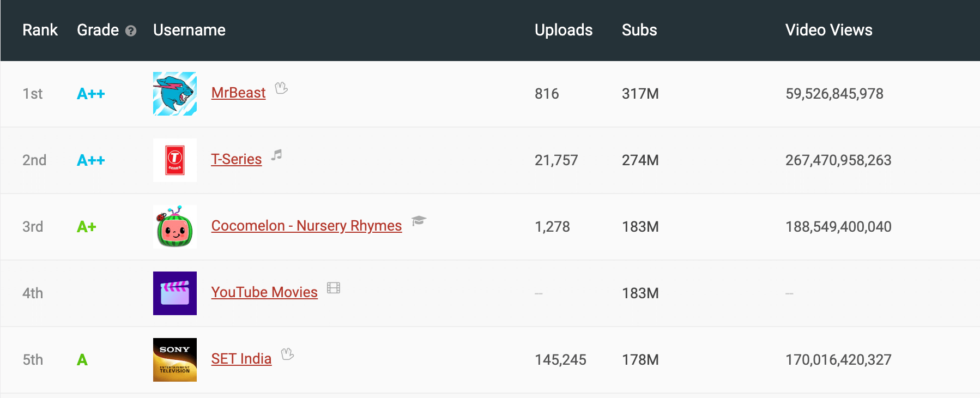
Task: Open the Cocomelon - Nursery Rhymes link
Action: point(306,225)
